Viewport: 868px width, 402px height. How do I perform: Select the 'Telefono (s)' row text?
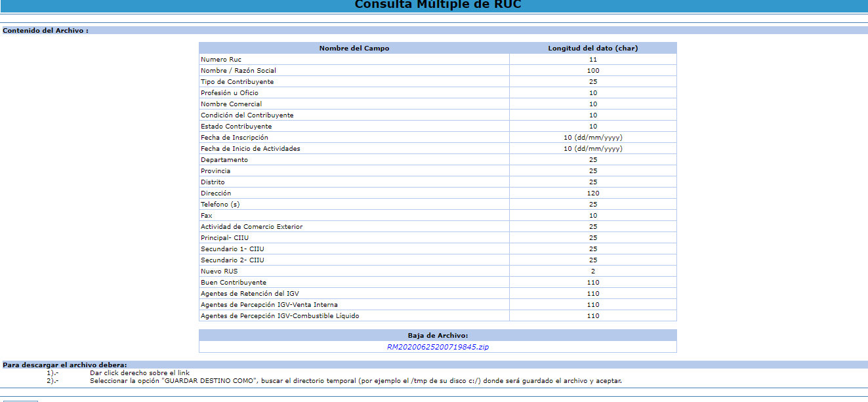tap(220, 205)
